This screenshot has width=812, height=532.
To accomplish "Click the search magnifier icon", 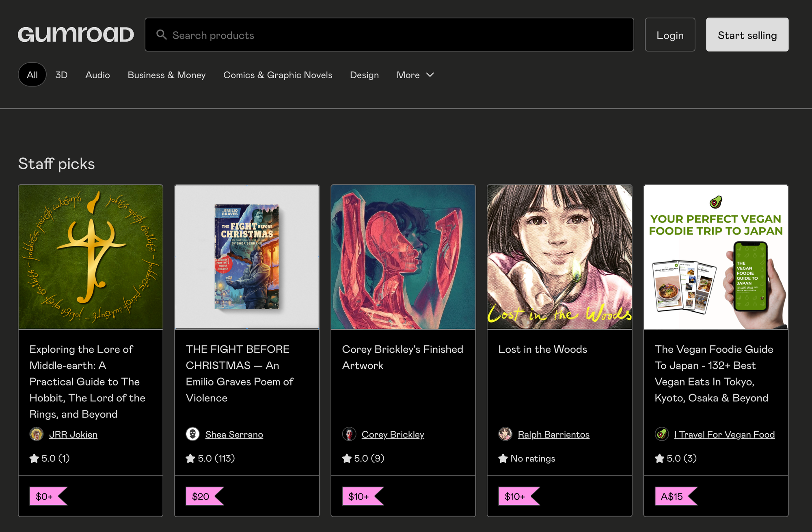I will [162, 35].
